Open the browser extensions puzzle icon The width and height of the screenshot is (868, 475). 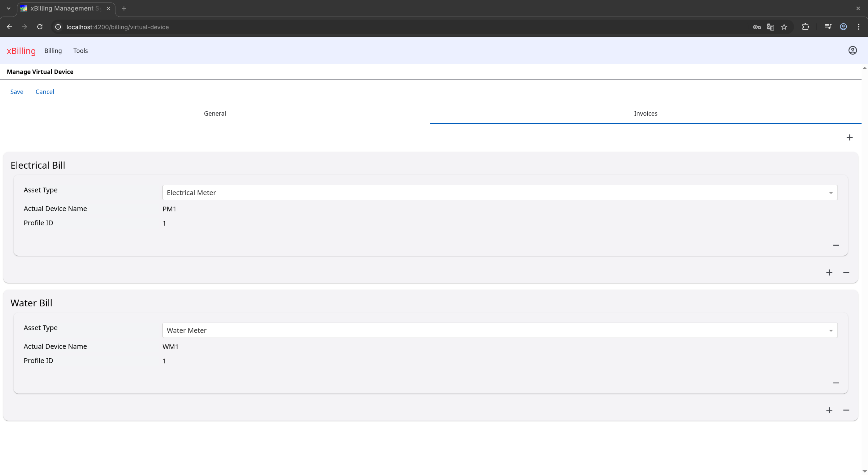805,27
